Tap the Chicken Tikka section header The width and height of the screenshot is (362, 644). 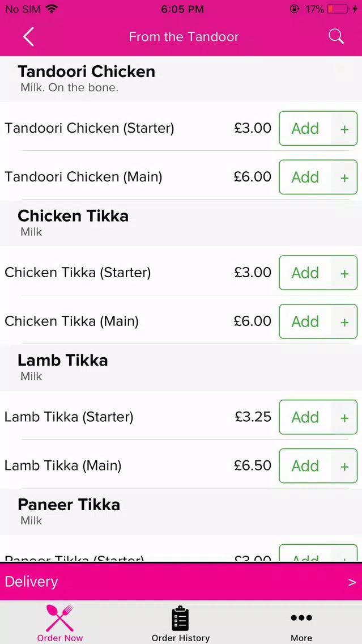click(181, 223)
